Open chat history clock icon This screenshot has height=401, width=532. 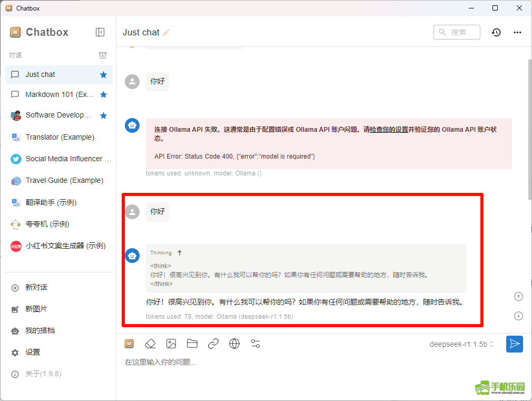pyautogui.click(x=496, y=33)
